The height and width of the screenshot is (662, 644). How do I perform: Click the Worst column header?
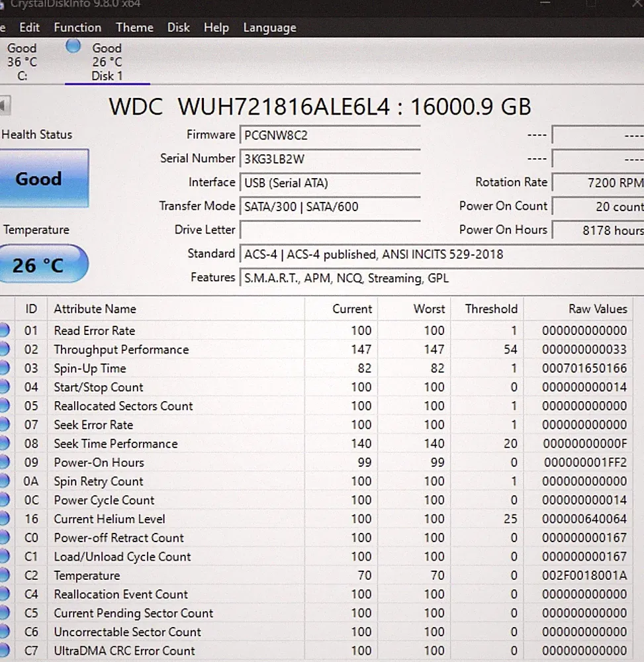click(x=414, y=308)
